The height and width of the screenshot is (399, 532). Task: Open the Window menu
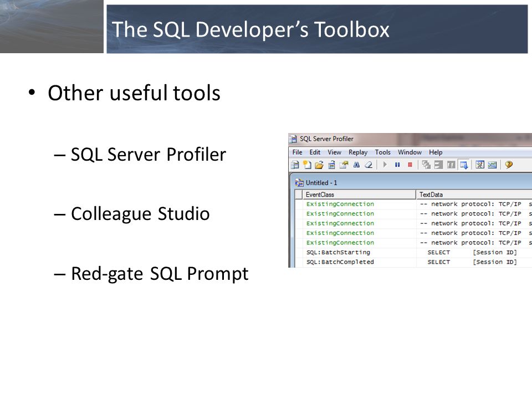click(x=410, y=152)
